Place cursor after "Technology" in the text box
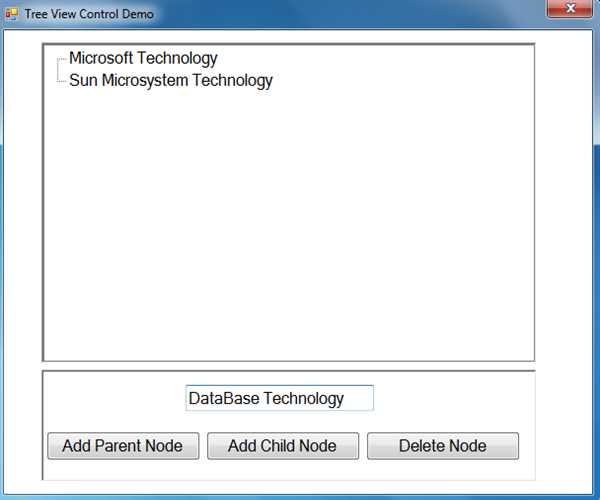The image size is (600, 500). pyautogui.click(x=356, y=398)
